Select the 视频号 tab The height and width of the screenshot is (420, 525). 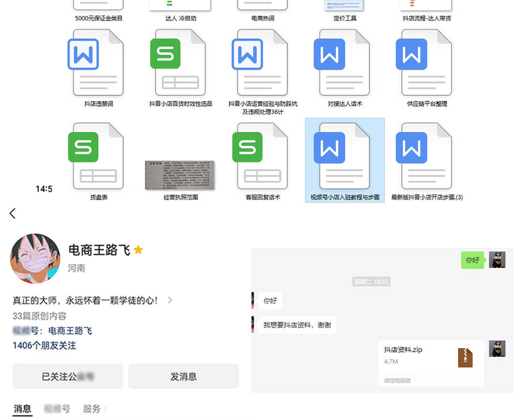tap(58, 408)
